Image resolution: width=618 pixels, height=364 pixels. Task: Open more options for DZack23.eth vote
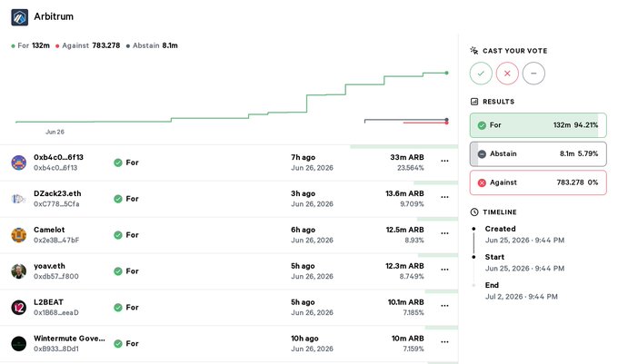[444, 197]
